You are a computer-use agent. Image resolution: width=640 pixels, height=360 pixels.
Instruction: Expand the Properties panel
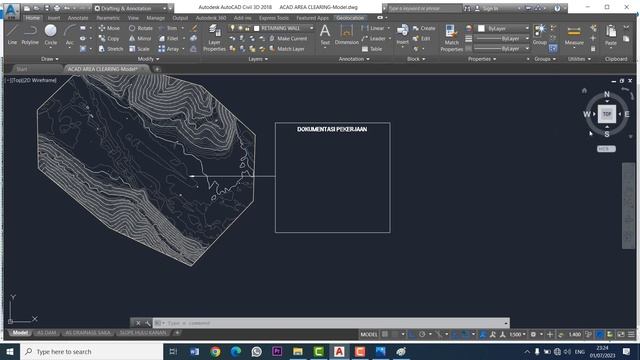482,59
